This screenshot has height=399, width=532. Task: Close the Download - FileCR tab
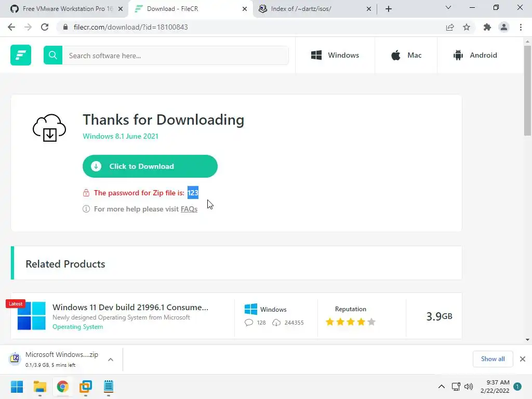(x=245, y=9)
